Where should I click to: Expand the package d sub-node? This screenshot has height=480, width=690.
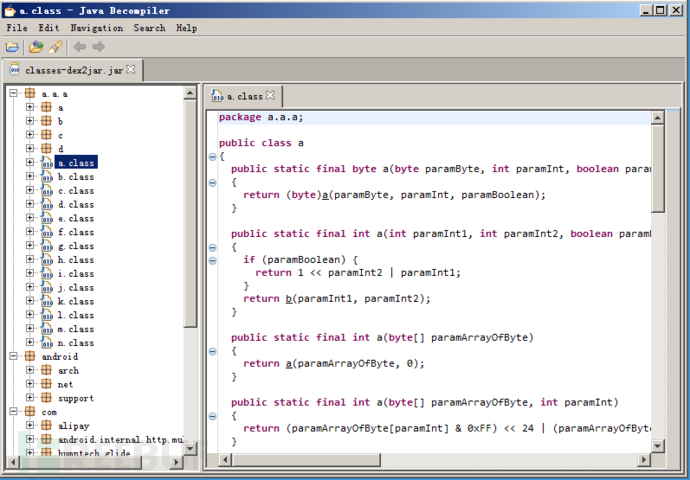[x=30, y=148]
